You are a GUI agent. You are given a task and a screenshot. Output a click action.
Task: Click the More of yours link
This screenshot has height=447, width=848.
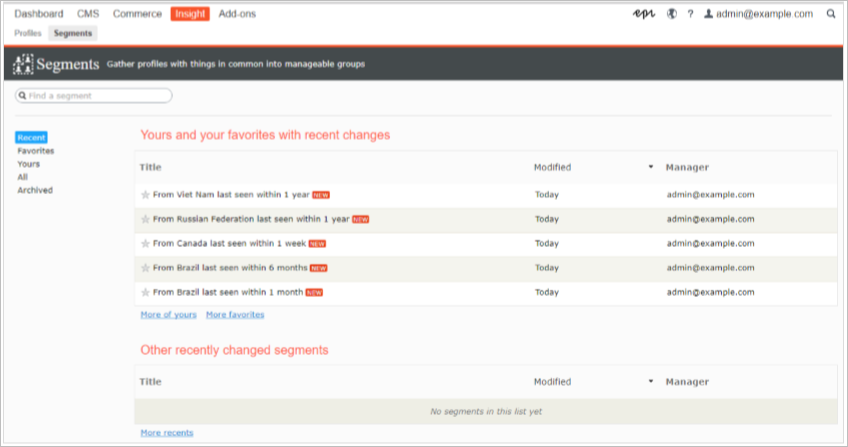click(168, 314)
